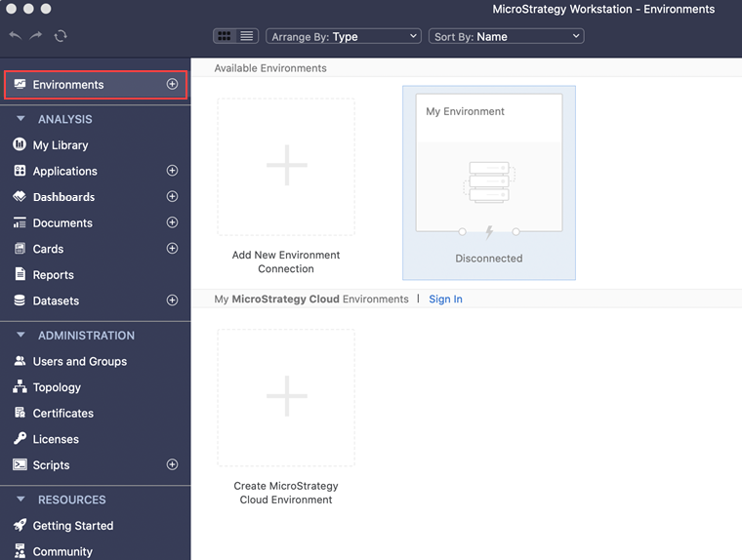This screenshot has height=560, width=742.
Task: Switch to list view layout
Action: pyautogui.click(x=247, y=36)
